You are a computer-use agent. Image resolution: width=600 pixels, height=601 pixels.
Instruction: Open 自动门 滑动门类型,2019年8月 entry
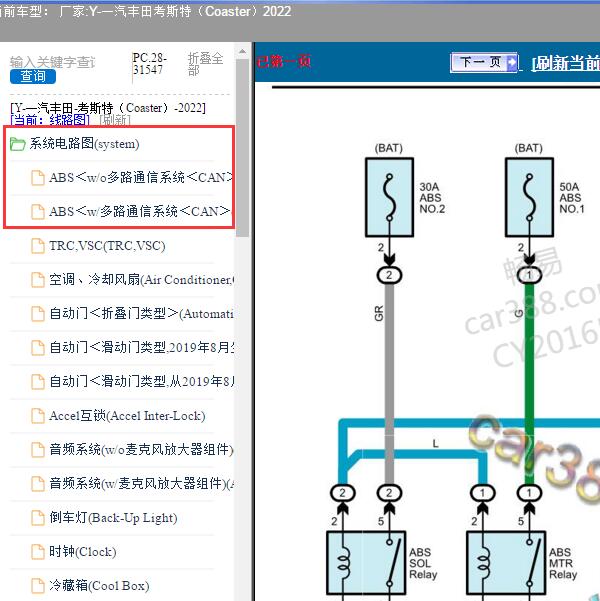142,348
